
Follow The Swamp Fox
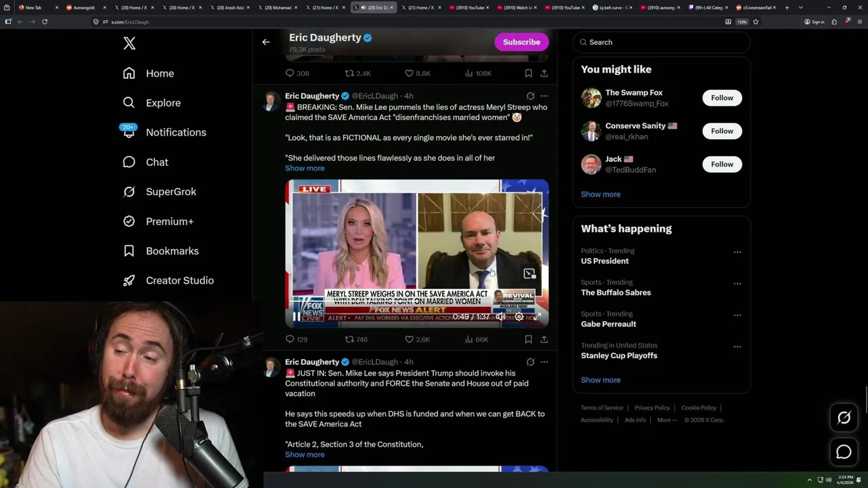tap(722, 98)
